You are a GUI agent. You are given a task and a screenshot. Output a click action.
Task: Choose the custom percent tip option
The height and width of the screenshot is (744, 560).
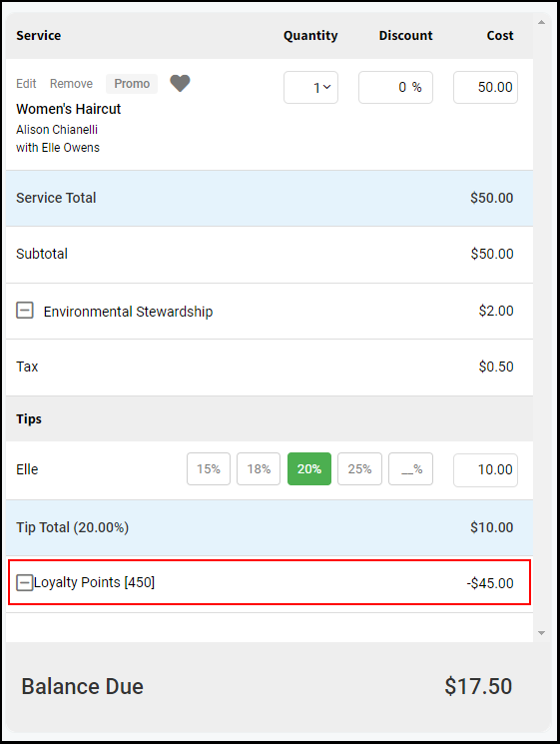coord(410,469)
